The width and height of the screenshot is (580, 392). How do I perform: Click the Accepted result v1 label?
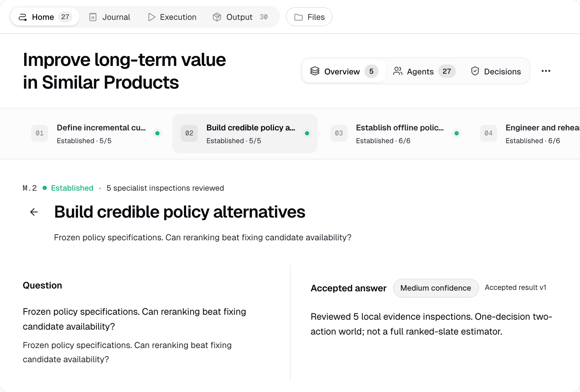515,287
